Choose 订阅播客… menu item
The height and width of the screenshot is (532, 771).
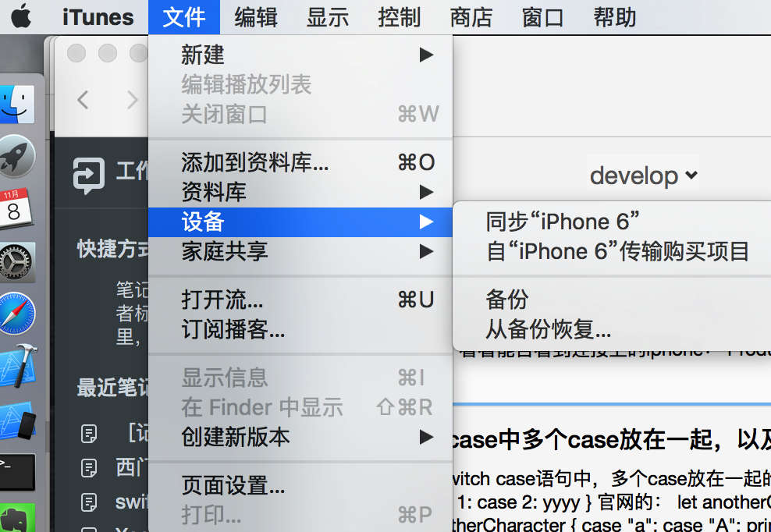pos(300,329)
